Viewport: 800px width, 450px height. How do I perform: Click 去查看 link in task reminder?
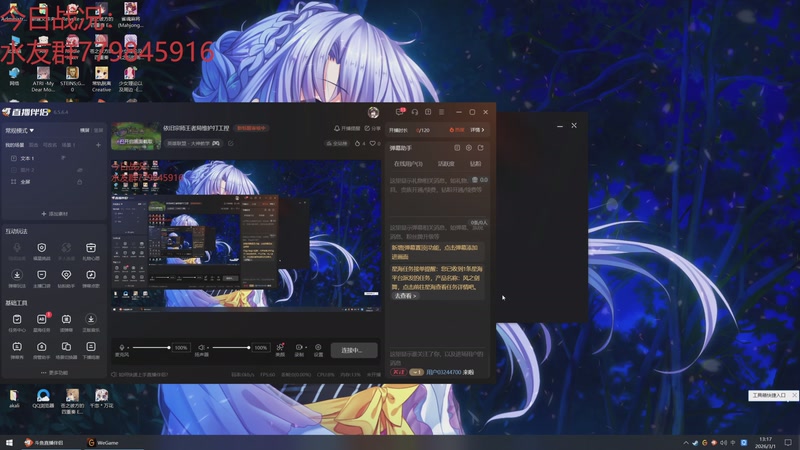(x=405, y=296)
